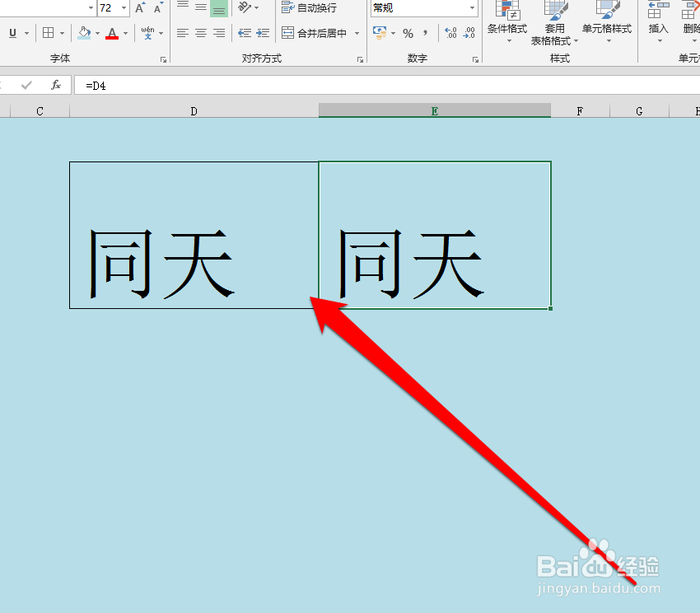Click the Percent Style icon
The width and height of the screenshot is (700, 613).
[x=409, y=33]
